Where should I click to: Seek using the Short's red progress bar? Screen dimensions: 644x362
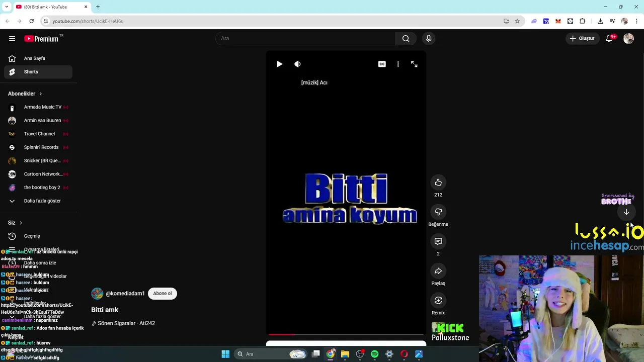[346, 334]
